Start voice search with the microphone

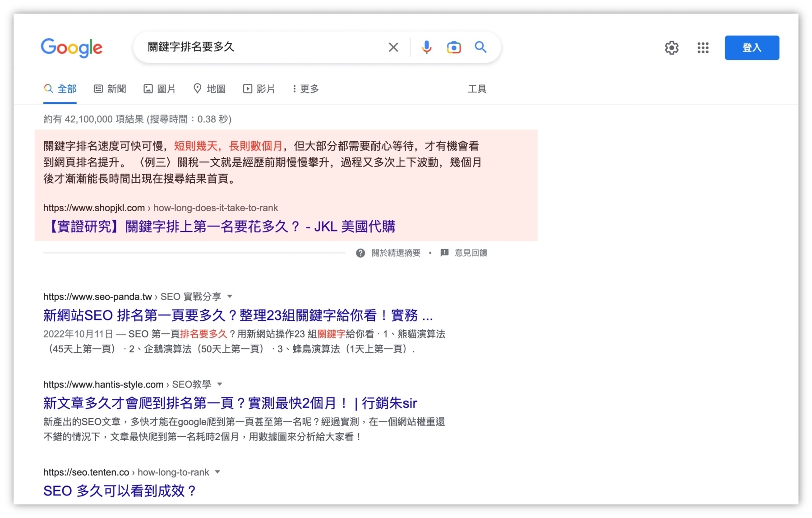click(x=426, y=47)
